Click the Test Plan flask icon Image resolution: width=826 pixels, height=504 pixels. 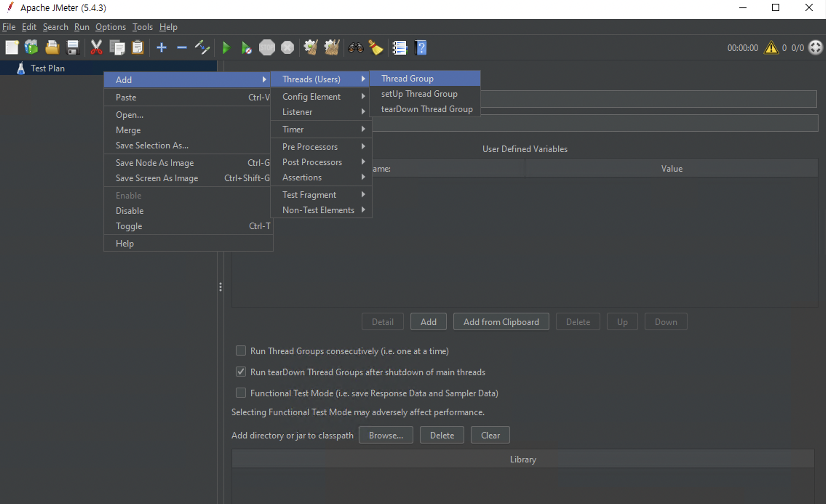coord(21,68)
